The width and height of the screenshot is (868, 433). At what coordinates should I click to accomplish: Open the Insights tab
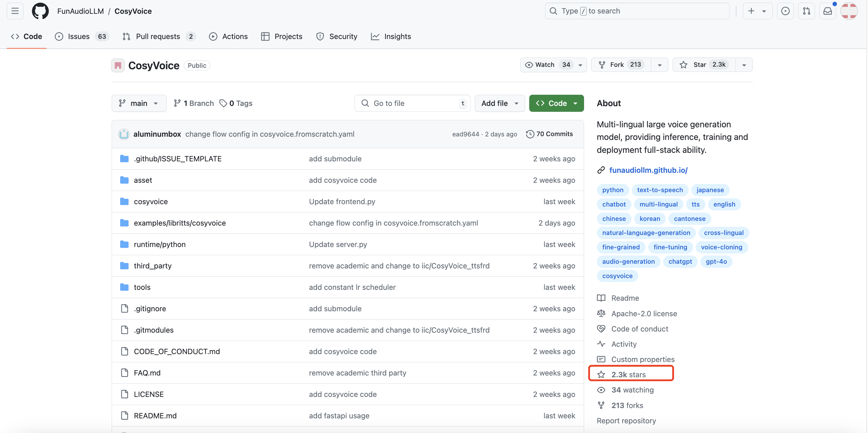pyautogui.click(x=391, y=36)
